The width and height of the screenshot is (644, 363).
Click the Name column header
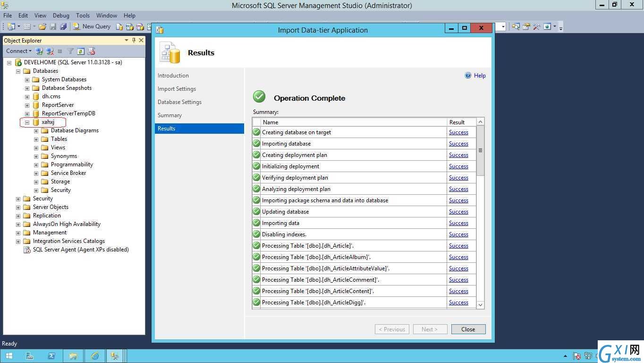(354, 122)
